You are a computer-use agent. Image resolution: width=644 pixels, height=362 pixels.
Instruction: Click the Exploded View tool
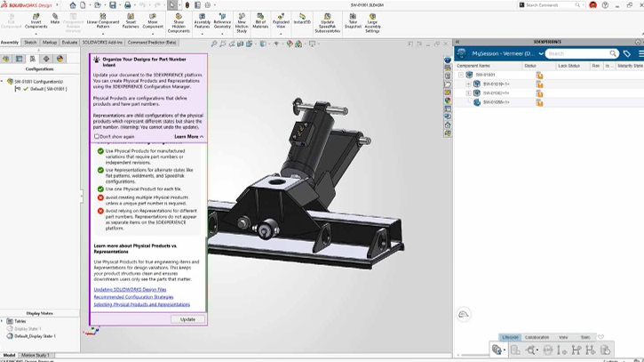pos(281,21)
